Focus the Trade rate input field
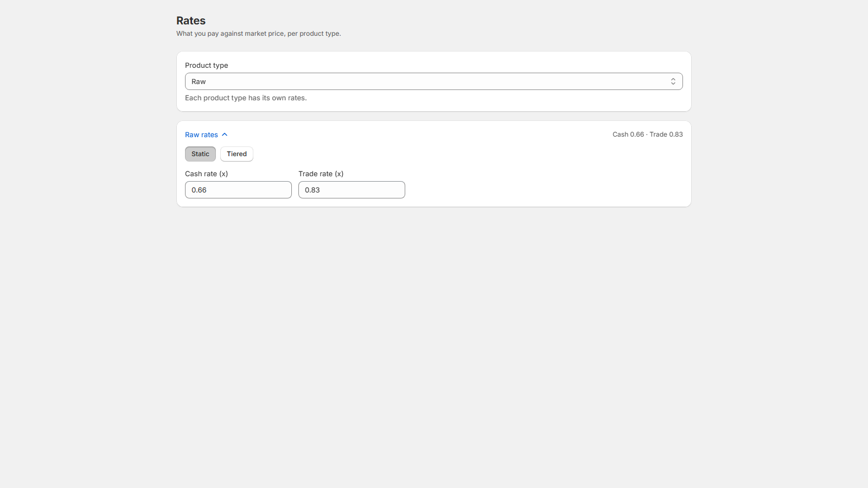 (x=352, y=190)
